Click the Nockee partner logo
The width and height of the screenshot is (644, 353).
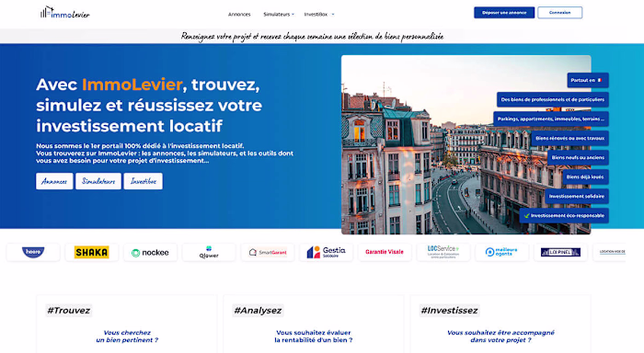coord(150,252)
